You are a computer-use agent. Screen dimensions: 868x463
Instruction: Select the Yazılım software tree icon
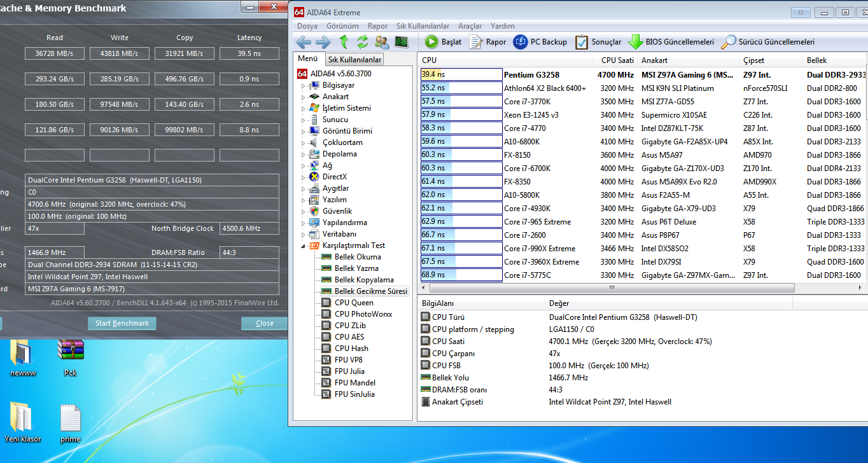[314, 200]
